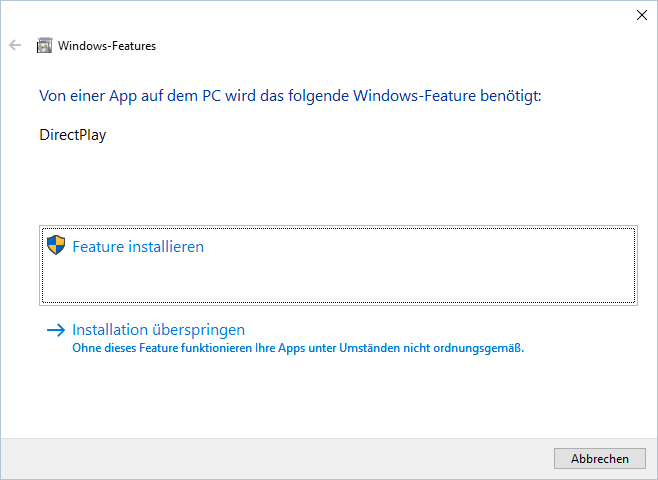658x480 pixels.
Task: Click the UAC shield icon beside Feature installieren
Action: (x=56, y=246)
